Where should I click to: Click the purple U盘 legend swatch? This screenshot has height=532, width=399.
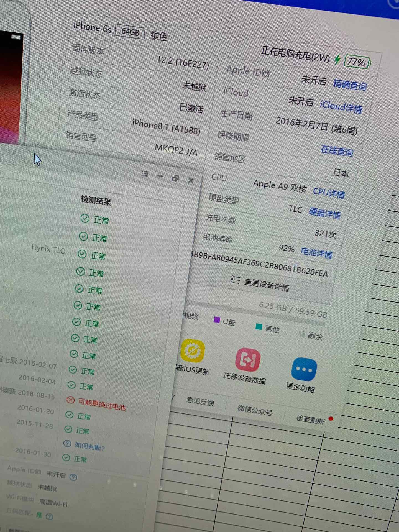tap(217, 320)
